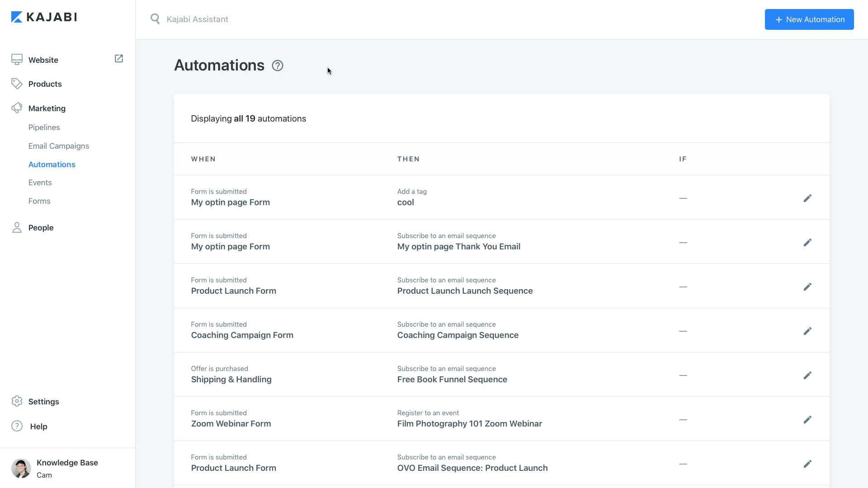Click the New Automation button
Viewport: 868px width, 488px height.
[x=809, y=19]
